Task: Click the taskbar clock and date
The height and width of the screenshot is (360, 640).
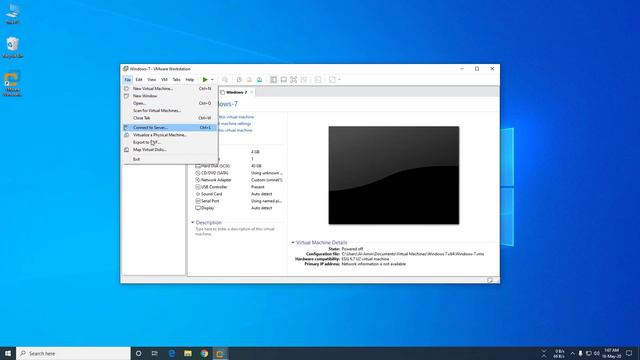Action: point(611,353)
